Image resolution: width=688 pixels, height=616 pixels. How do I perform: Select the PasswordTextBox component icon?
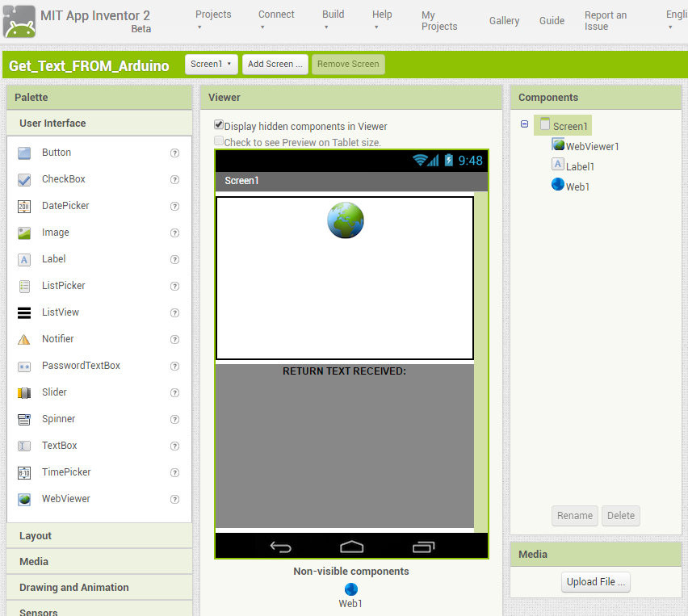tap(24, 367)
